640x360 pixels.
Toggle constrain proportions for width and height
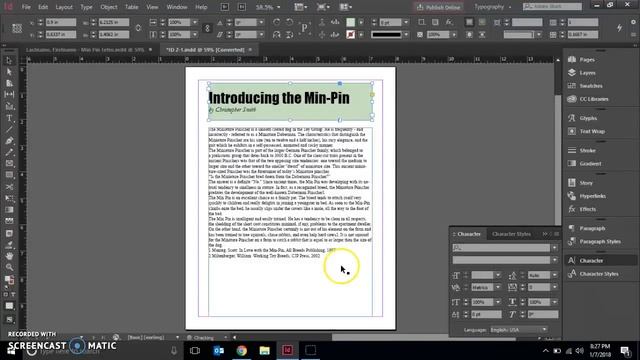click(x=138, y=28)
